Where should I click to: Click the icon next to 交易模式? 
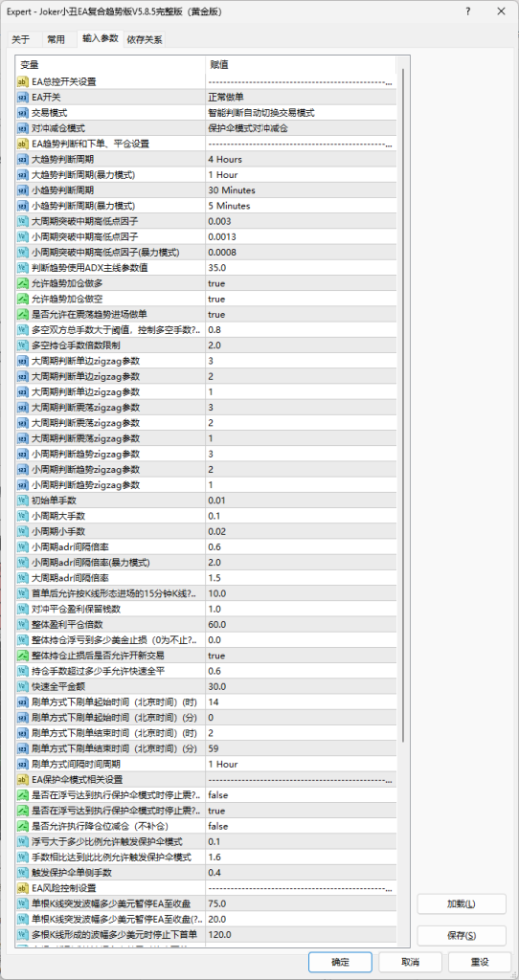[23, 113]
